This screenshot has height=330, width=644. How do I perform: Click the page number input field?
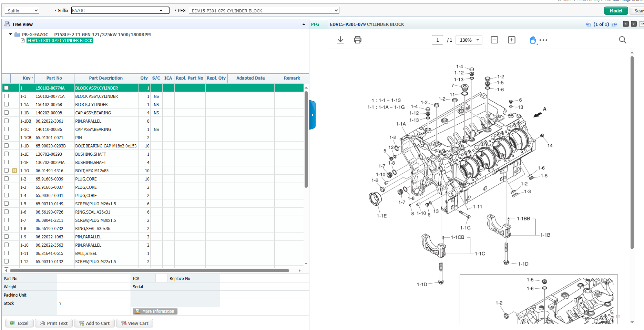click(437, 40)
